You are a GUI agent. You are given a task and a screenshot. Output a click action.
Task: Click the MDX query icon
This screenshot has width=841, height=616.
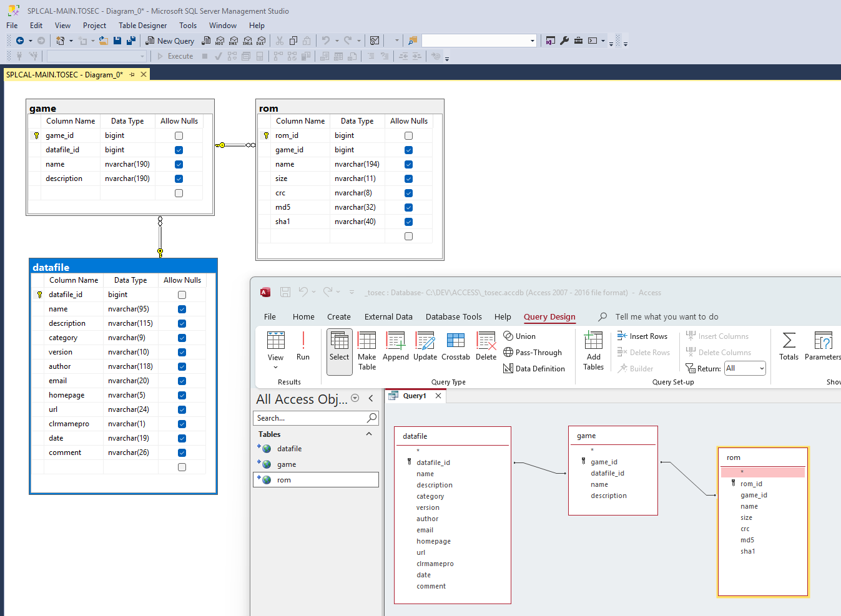(x=220, y=41)
